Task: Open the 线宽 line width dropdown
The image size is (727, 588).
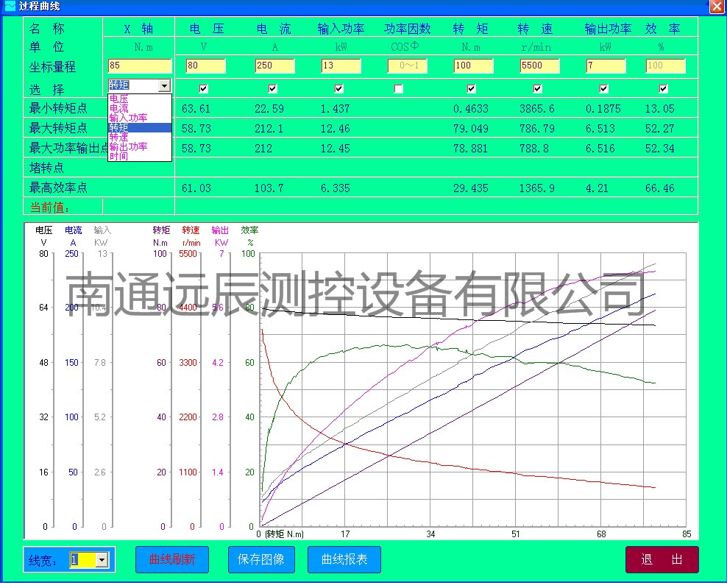Action: click(x=102, y=561)
